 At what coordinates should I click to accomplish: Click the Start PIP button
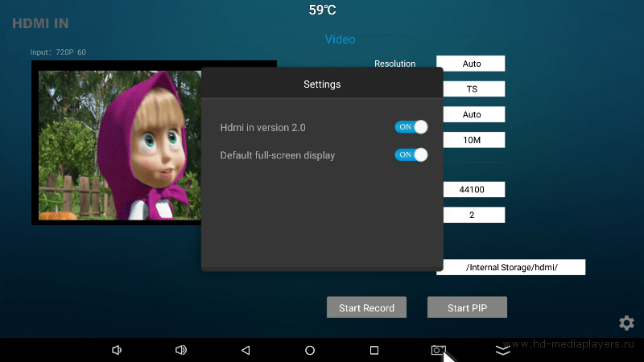point(467,307)
